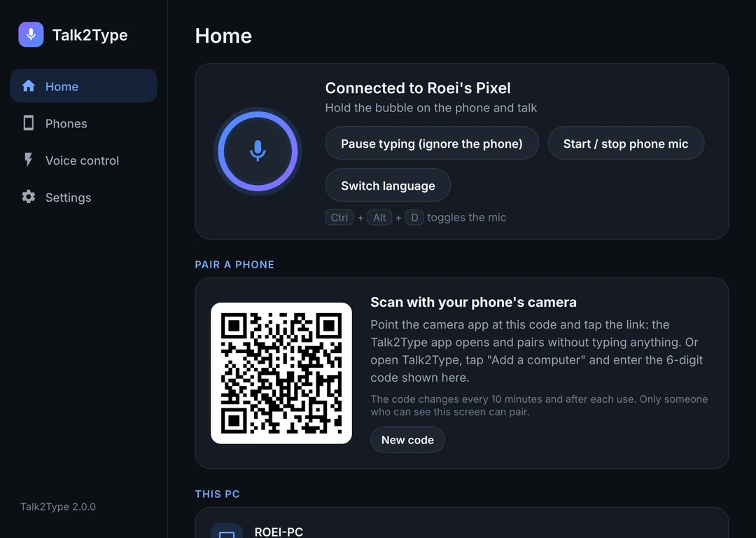Go to the Settings page

pyautogui.click(x=83, y=198)
